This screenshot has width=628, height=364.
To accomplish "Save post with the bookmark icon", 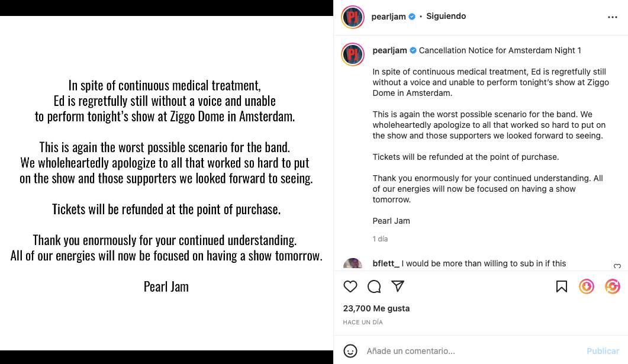I will pyautogui.click(x=562, y=286).
